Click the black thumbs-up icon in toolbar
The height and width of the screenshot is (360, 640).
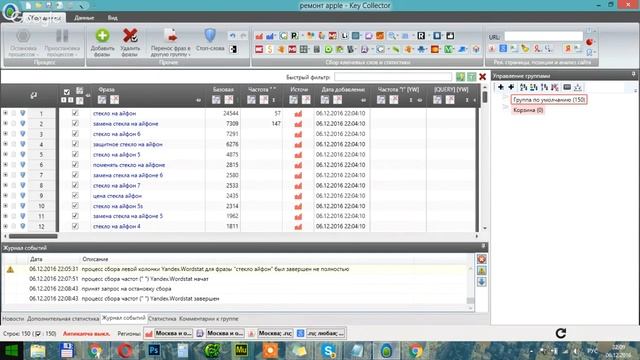[x=450, y=36]
